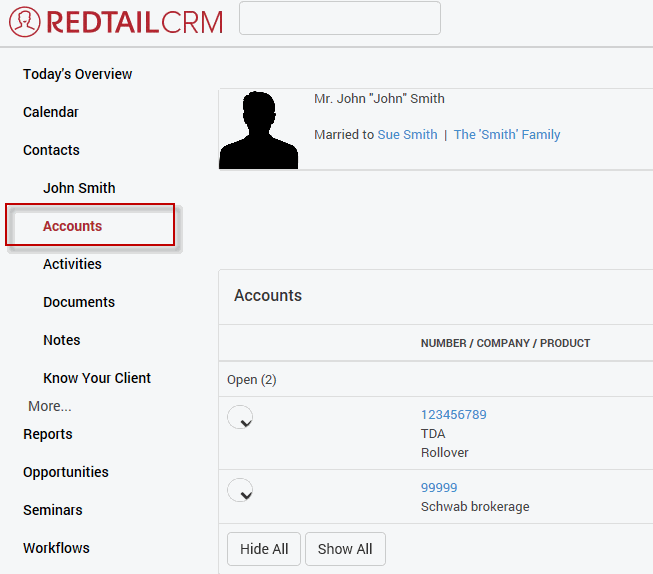Open account number 123456789 link

453,415
